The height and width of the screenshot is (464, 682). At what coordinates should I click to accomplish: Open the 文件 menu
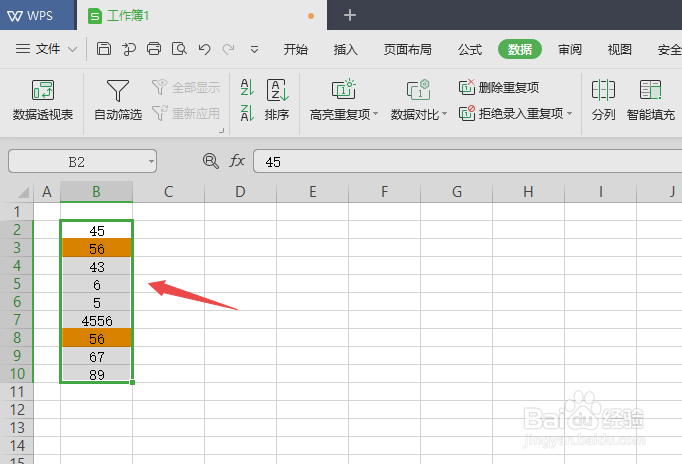click(x=38, y=49)
